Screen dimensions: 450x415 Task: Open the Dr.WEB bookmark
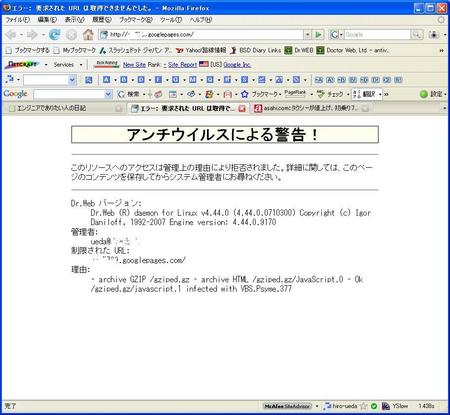(299, 50)
